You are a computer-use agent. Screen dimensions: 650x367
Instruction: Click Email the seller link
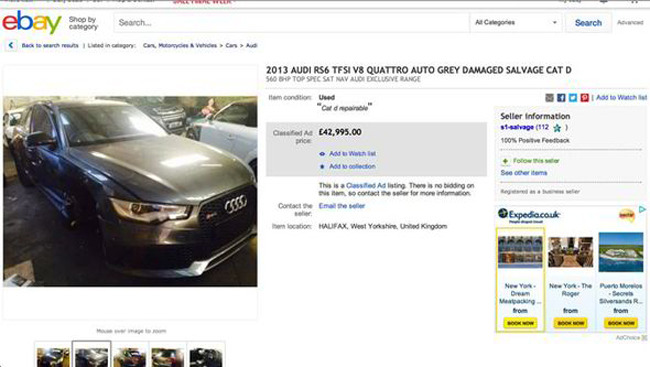[x=342, y=206]
